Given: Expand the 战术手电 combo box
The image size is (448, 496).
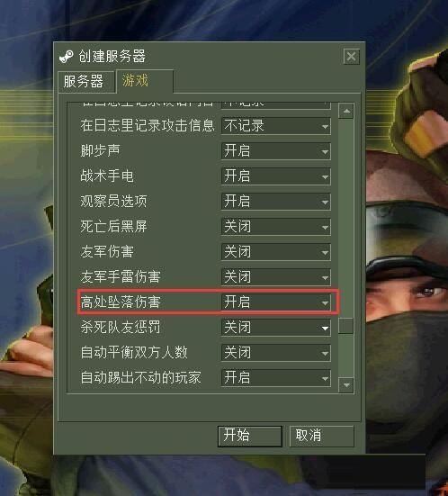Looking at the screenshot, I should coord(276,176).
